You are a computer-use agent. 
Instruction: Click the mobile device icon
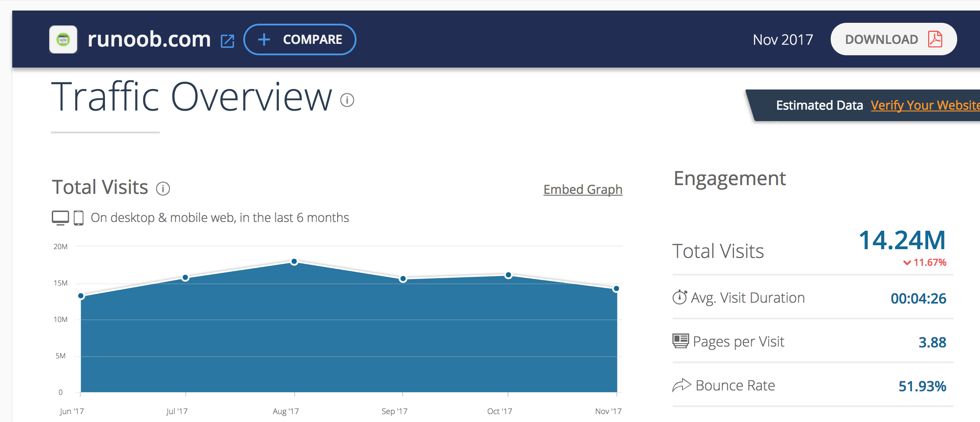[79, 218]
